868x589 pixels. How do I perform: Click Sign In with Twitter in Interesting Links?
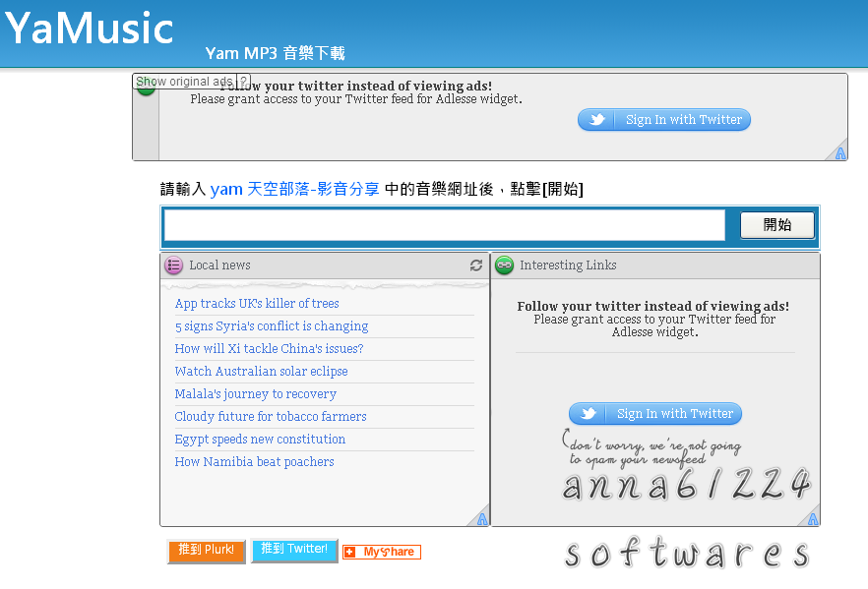tap(654, 414)
